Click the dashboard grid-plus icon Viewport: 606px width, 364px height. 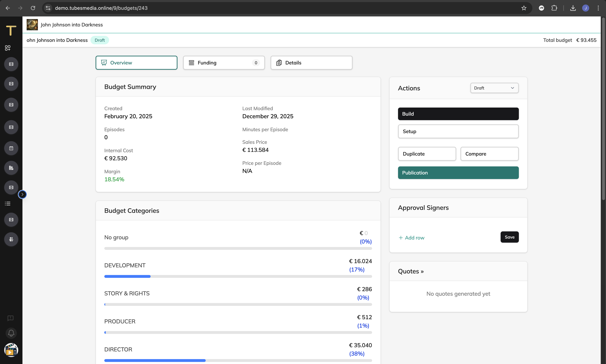8,48
